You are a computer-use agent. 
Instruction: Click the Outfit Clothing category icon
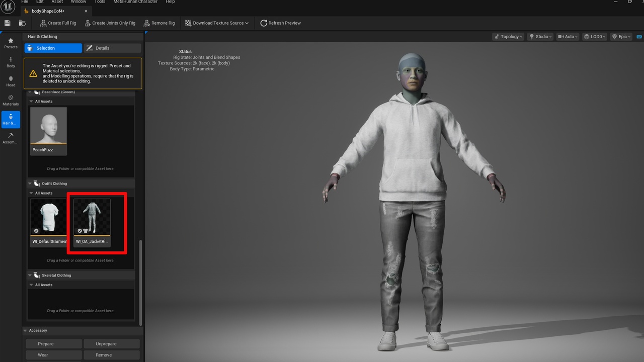coord(37,184)
